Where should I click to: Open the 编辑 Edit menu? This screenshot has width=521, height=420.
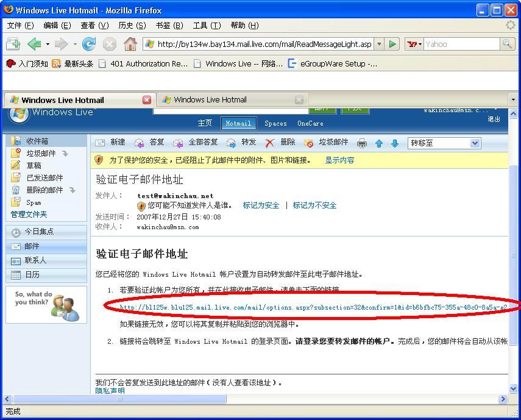click(57, 26)
